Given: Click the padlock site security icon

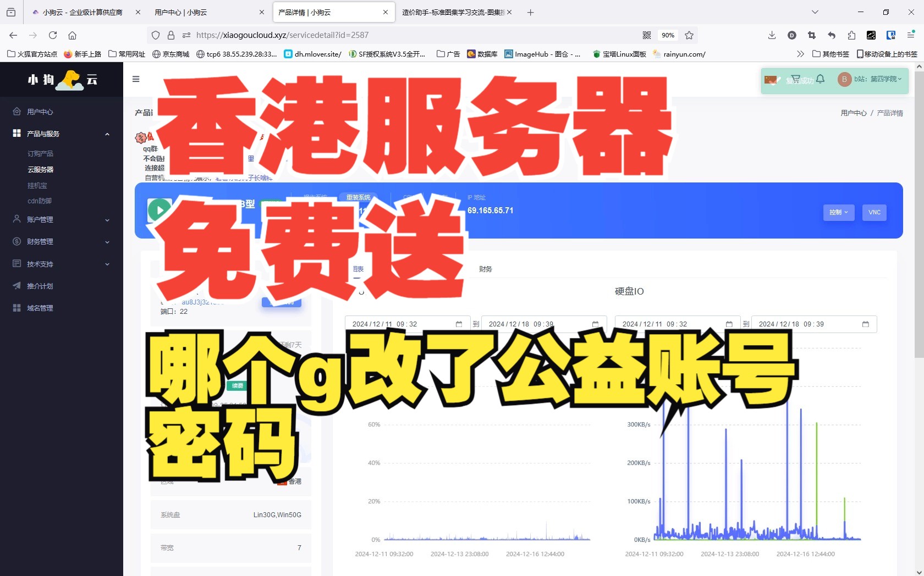Looking at the screenshot, I should pyautogui.click(x=171, y=35).
